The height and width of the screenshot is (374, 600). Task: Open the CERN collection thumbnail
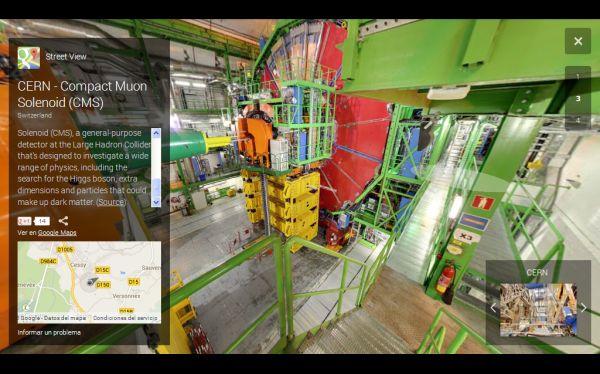(538, 310)
